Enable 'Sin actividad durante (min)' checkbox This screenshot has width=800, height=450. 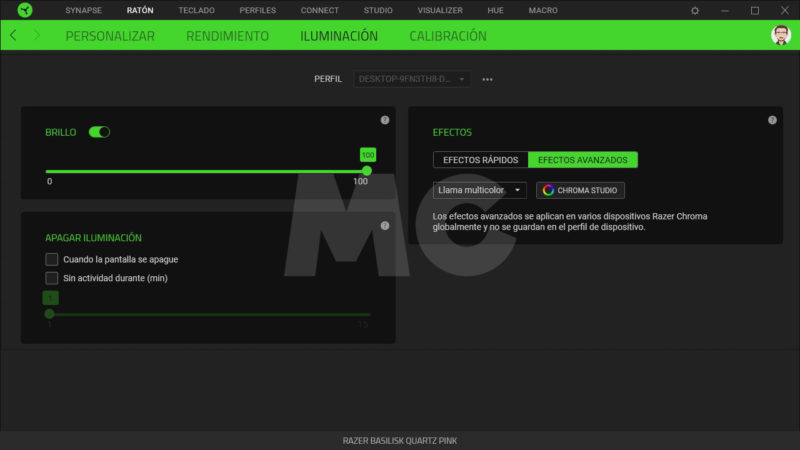pyautogui.click(x=52, y=278)
